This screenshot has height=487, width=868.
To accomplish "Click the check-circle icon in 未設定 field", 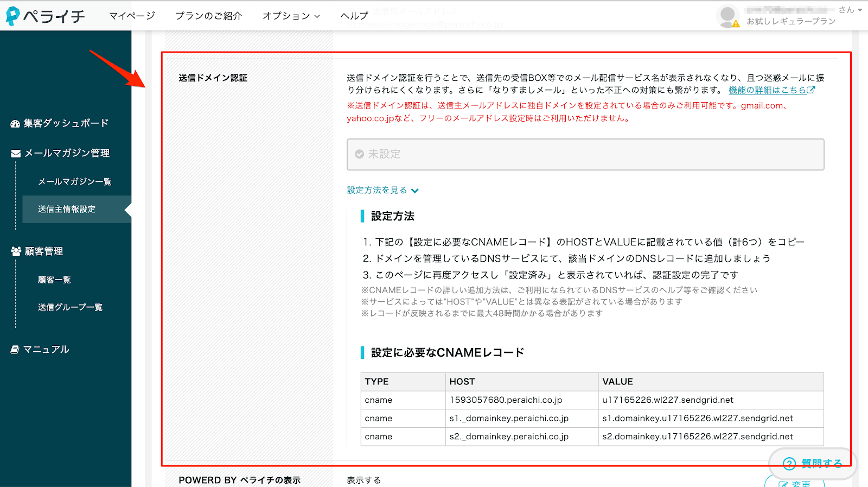I will [359, 154].
